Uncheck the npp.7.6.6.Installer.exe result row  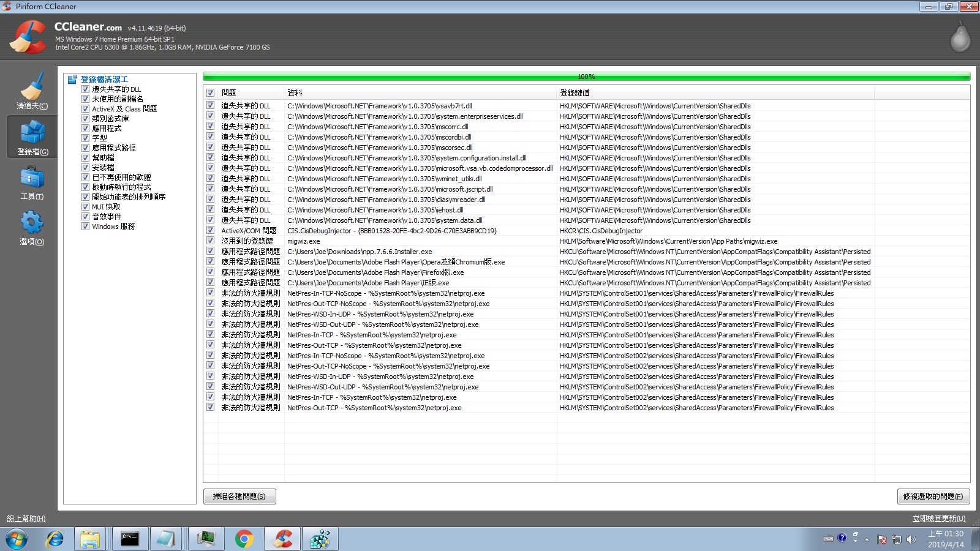pyautogui.click(x=211, y=252)
